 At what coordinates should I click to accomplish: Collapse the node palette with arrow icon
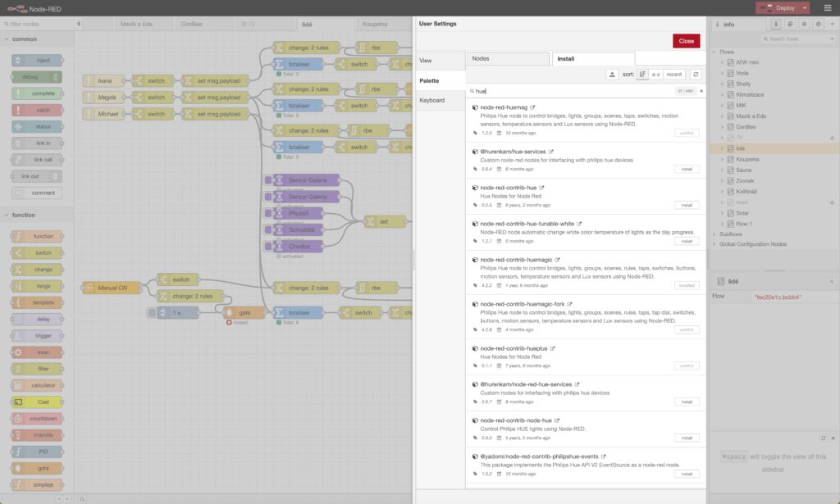pyautogui.click(x=79, y=24)
